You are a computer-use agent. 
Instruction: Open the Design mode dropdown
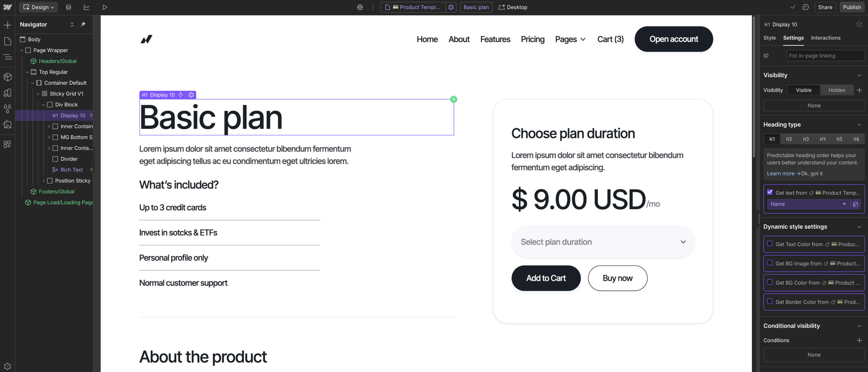38,7
